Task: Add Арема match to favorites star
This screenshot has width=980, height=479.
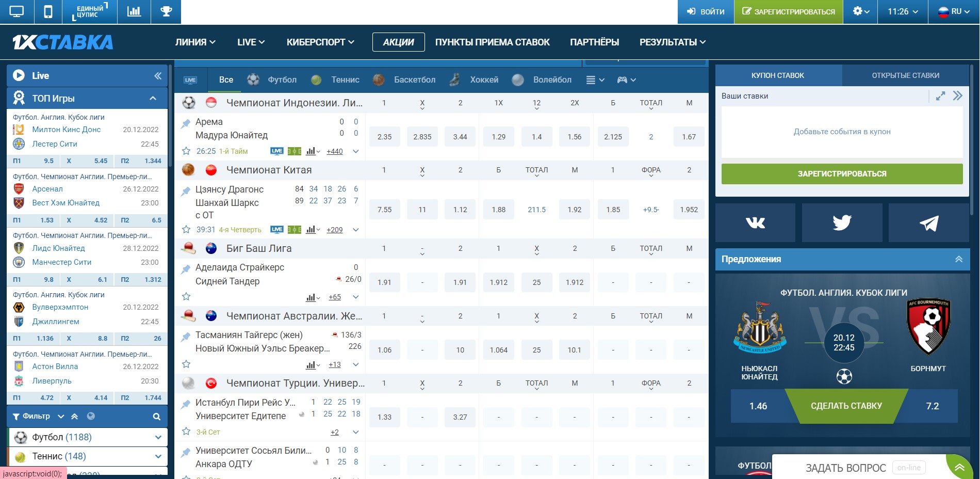Action: (186, 151)
